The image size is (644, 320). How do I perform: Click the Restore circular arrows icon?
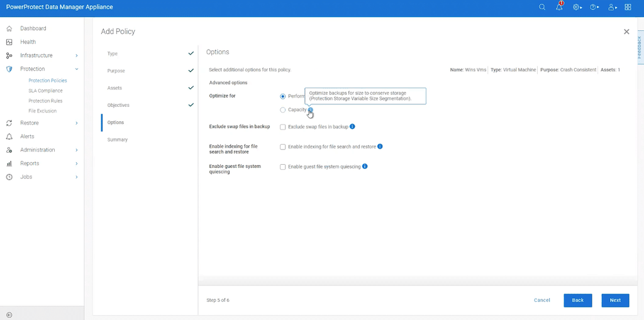pos(9,123)
